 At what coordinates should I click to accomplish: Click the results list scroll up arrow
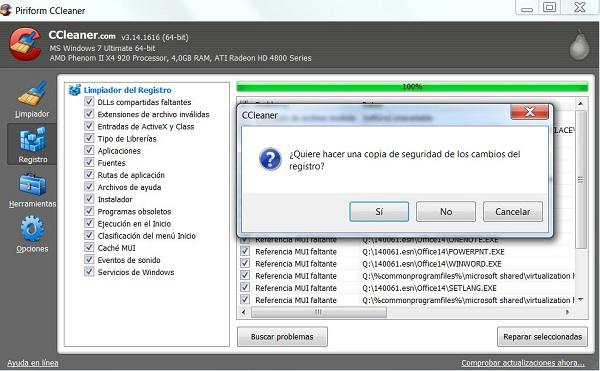pyautogui.click(x=580, y=104)
